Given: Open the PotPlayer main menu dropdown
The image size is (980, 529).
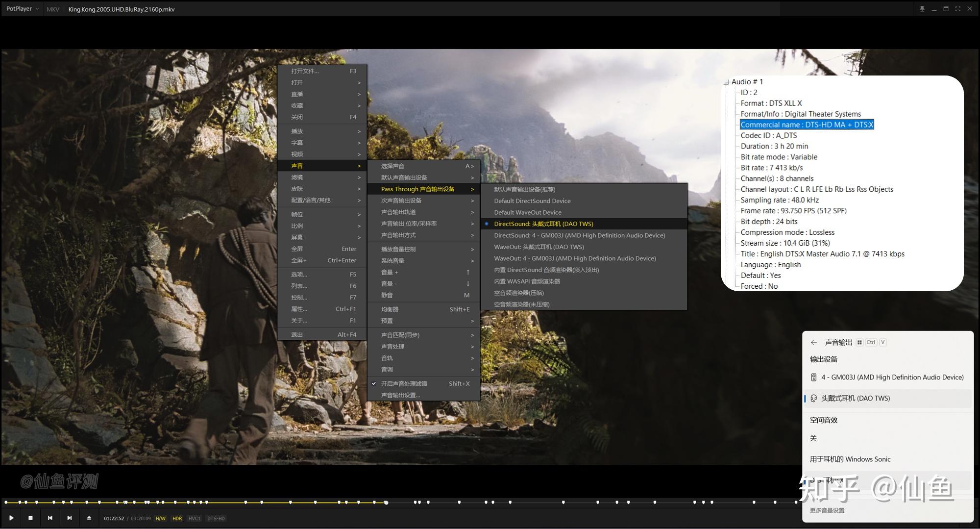Looking at the screenshot, I should point(23,9).
